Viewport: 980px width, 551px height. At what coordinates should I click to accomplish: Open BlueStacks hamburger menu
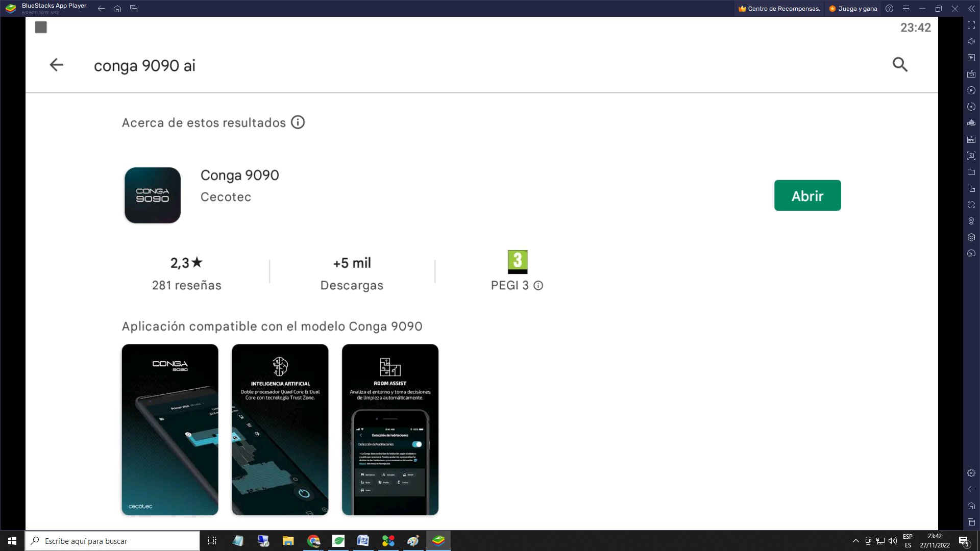point(906,9)
